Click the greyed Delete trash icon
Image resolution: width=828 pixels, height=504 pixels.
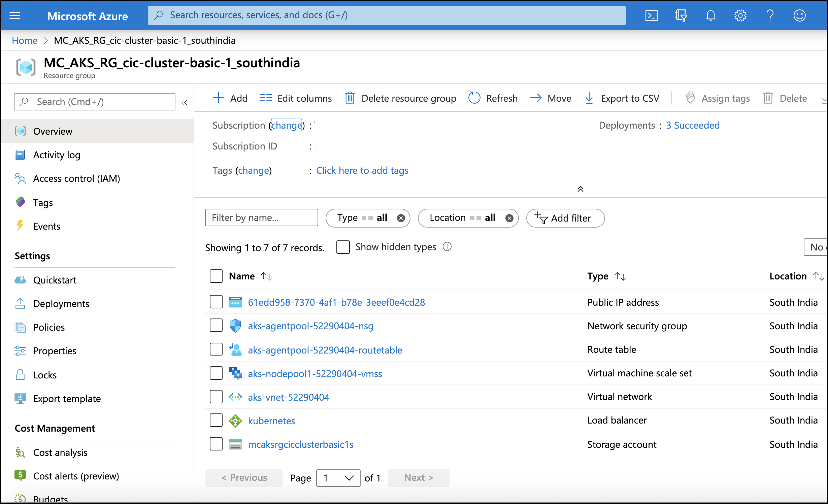pos(768,98)
